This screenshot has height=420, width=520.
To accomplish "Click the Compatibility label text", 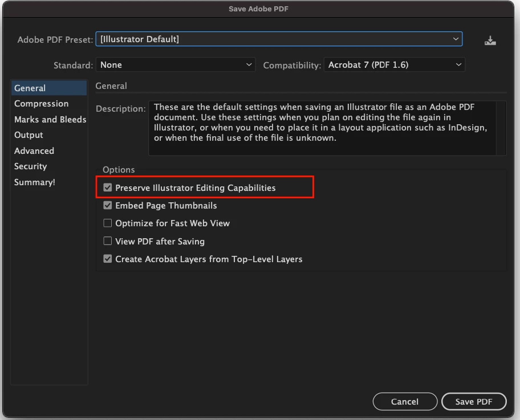I will (x=292, y=66).
